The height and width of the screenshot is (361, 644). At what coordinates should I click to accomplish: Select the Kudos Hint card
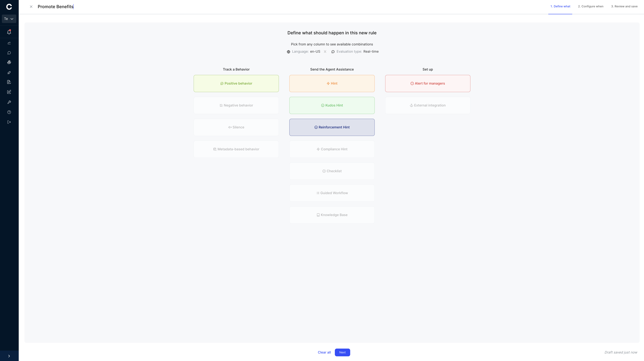(x=332, y=105)
